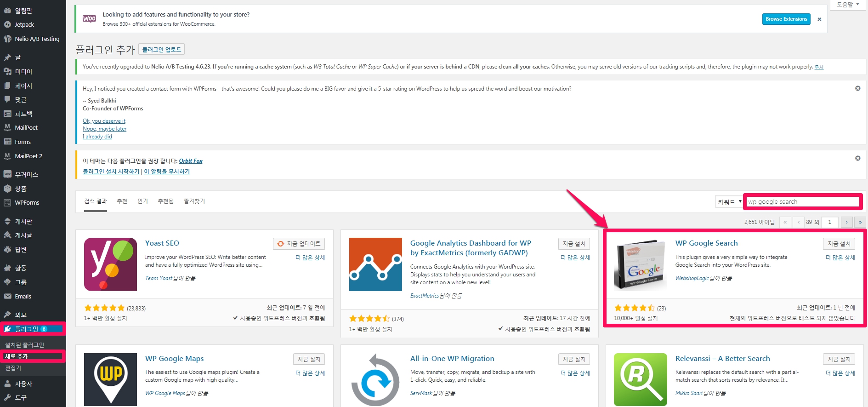Dismiss the WPForms rating notice
The height and width of the screenshot is (407, 868).
pyautogui.click(x=857, y=88)
